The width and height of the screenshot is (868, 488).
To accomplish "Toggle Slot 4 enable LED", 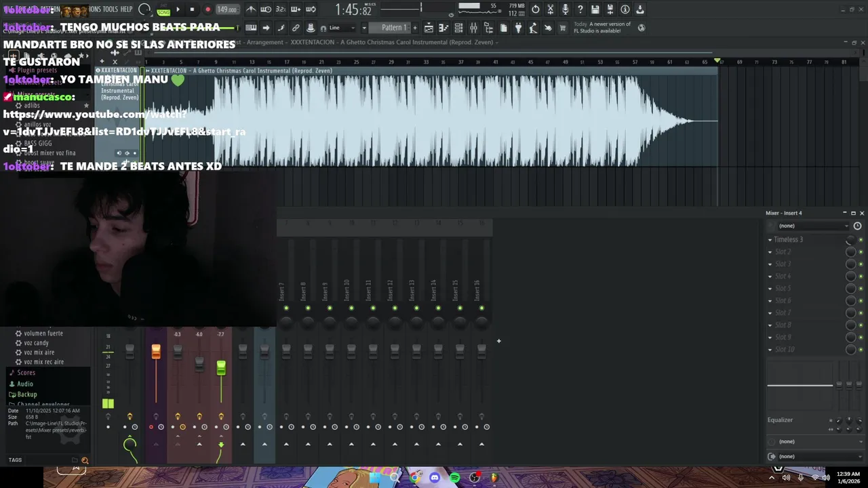I will [x=861, y=277].
